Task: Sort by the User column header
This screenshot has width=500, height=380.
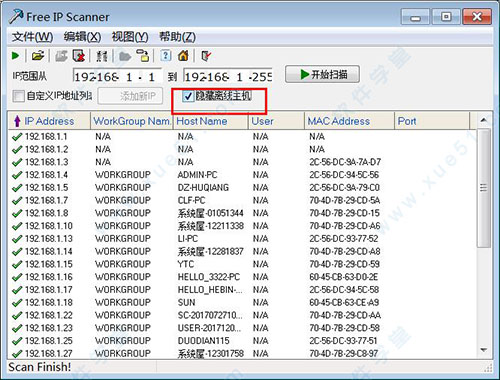Action: [x=276, y=121]
